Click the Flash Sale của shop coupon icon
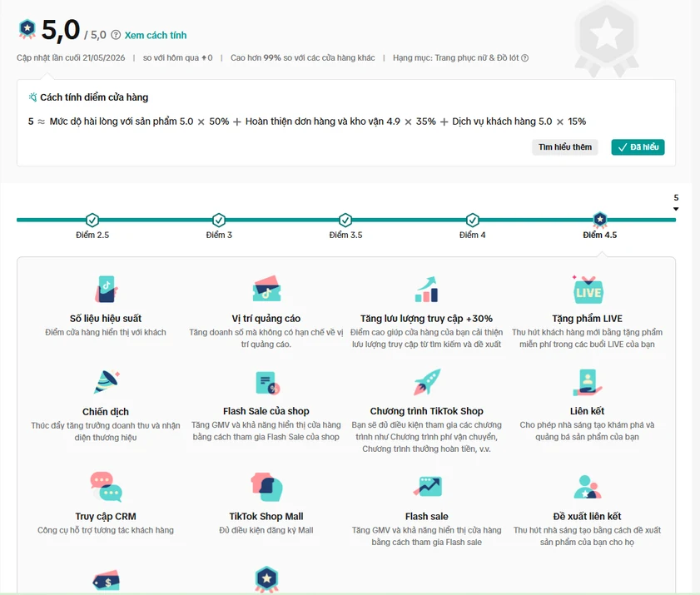 click(x=267, y=383)
